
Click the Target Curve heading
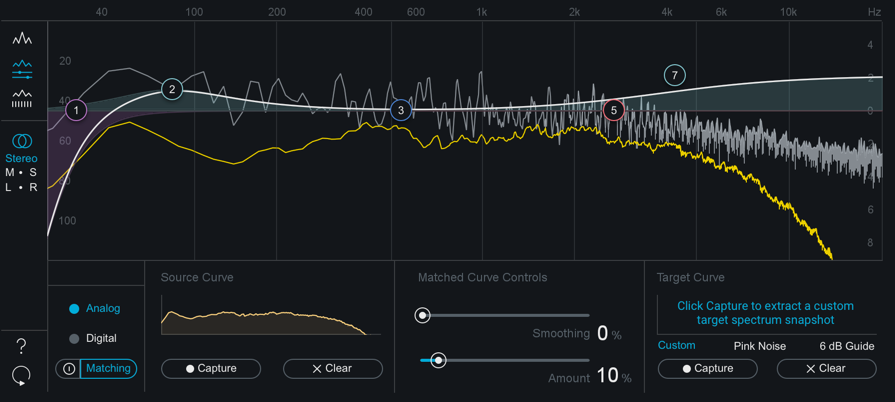691,278
